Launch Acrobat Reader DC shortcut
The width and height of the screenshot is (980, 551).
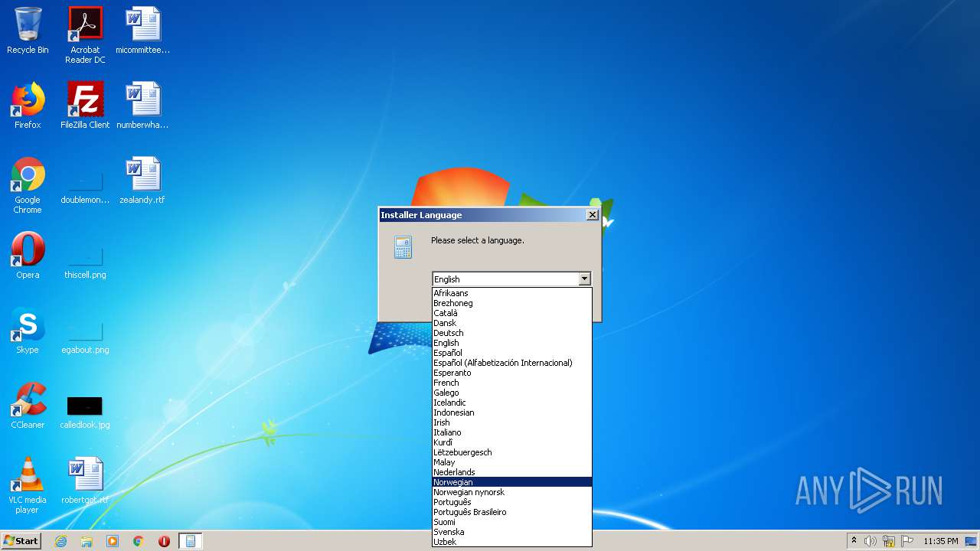tap(85, 35)
